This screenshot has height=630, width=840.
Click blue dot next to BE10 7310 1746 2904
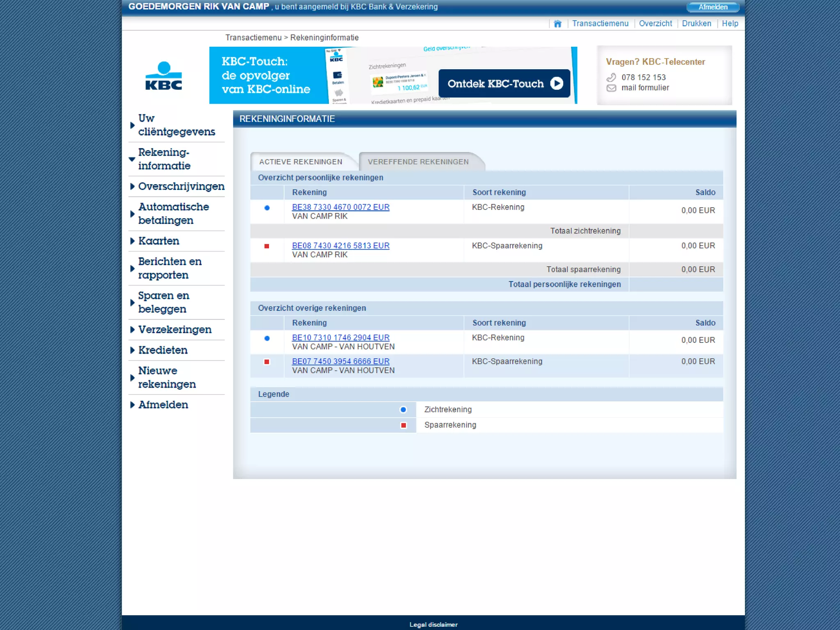(267, 338)
